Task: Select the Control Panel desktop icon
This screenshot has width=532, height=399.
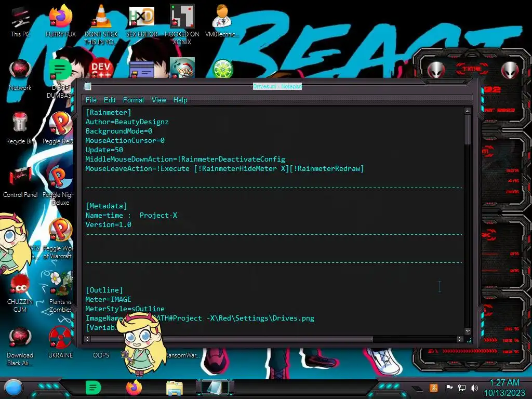Action: (x=20, y=182)
